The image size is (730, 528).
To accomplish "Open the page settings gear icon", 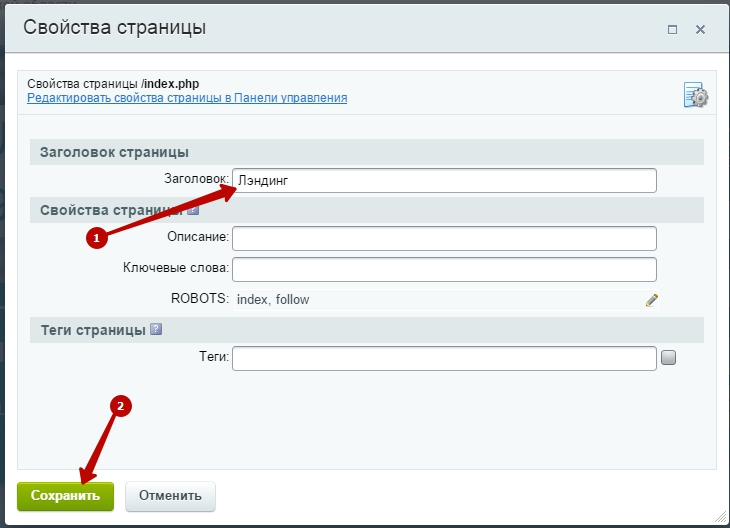I will click(695, 95).
